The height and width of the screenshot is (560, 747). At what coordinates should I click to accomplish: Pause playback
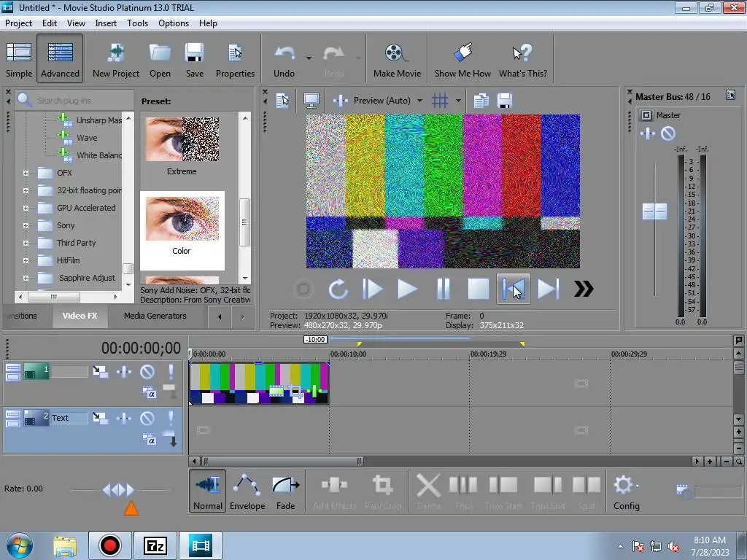(443, 289)
